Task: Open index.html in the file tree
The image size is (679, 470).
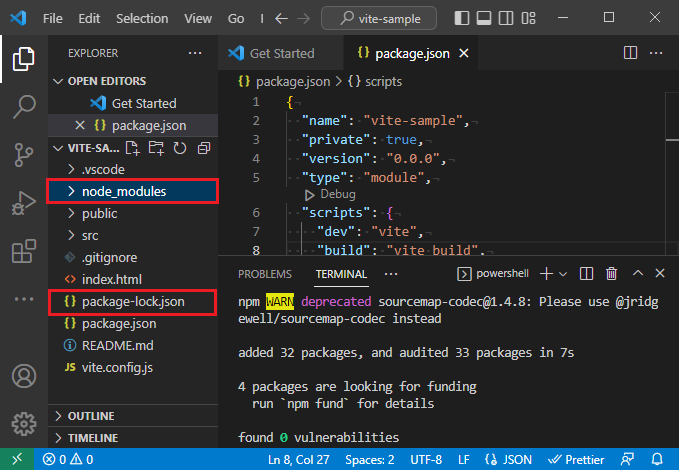Action: [133, 279]
